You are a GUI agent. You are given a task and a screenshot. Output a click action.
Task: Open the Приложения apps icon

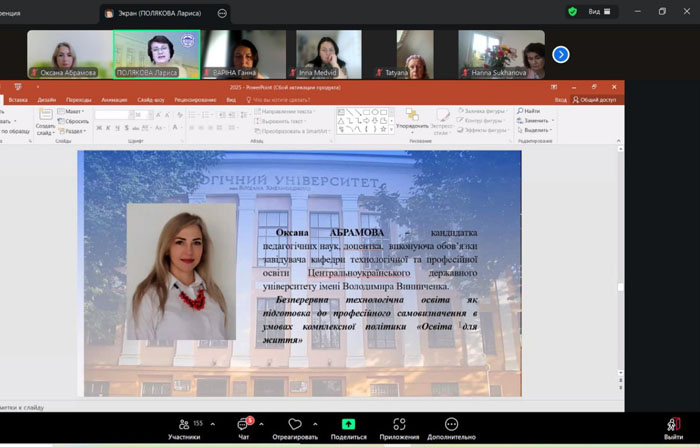click(x=399, y=425)
